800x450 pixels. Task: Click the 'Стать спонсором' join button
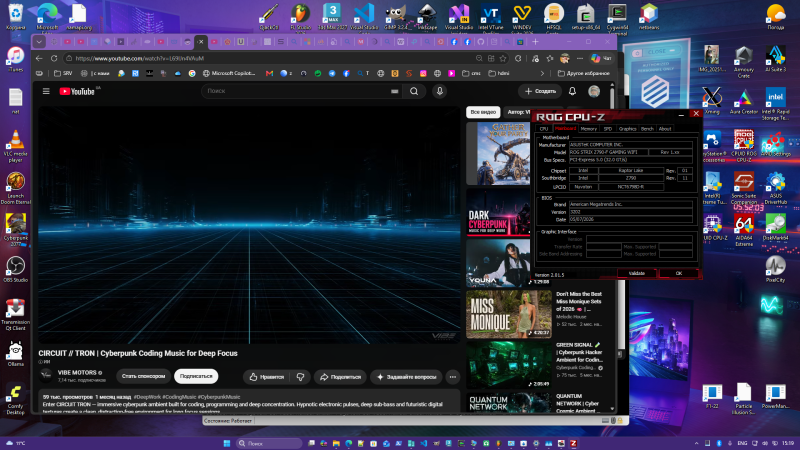click(143, 376)
